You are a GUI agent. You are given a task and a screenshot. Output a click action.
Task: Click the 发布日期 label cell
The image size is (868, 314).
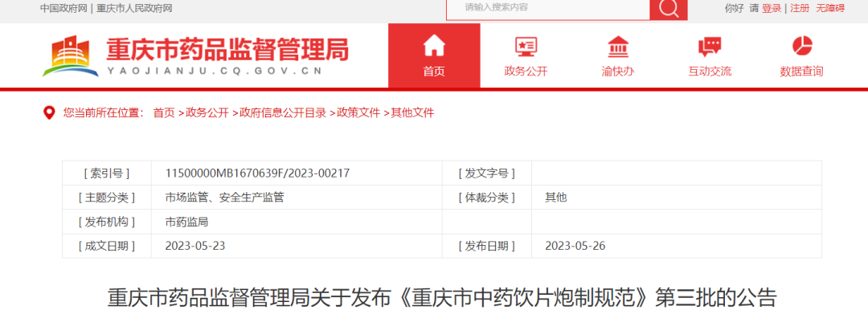pos(486,246)
